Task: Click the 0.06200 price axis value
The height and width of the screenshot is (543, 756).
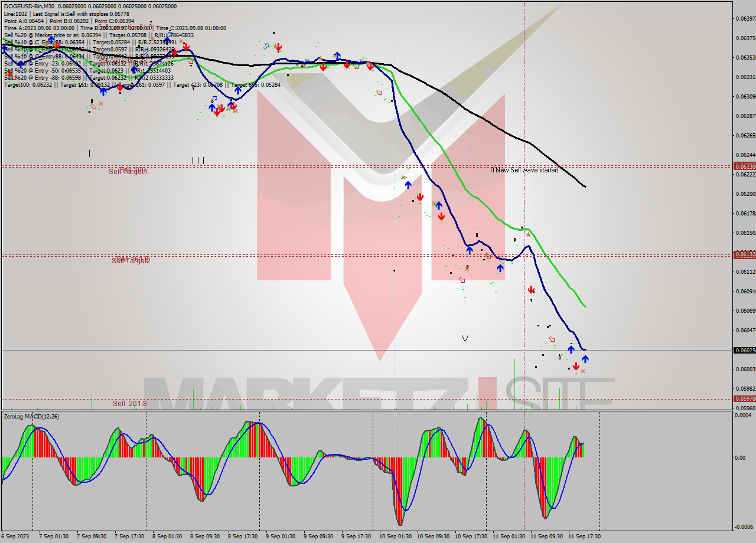Action: (745, 194)
